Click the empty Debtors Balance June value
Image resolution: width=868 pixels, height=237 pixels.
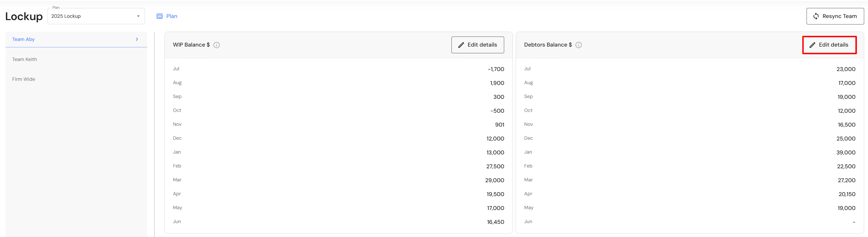click(854, 222)
